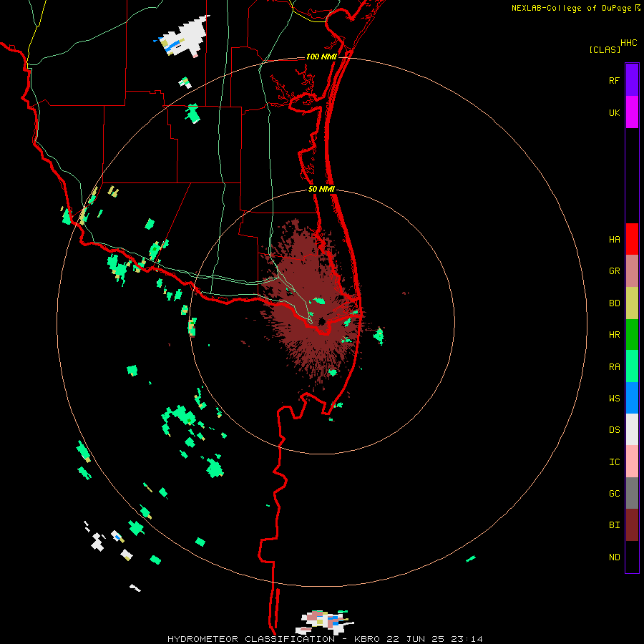Click the black radar site center dot
644x644 pixels.
pos(321,321)
